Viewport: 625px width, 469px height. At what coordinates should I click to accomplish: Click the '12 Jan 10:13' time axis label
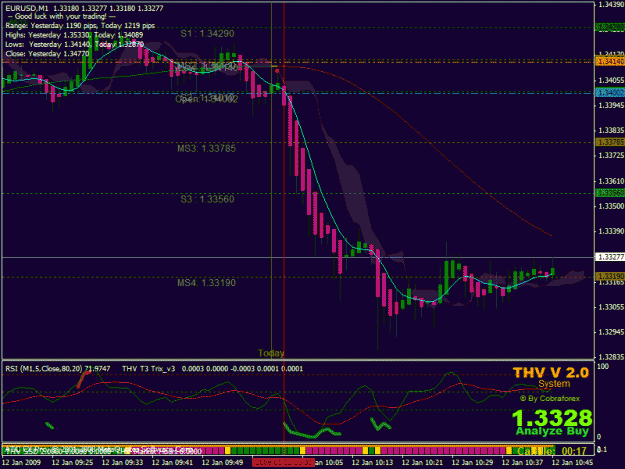372,462
